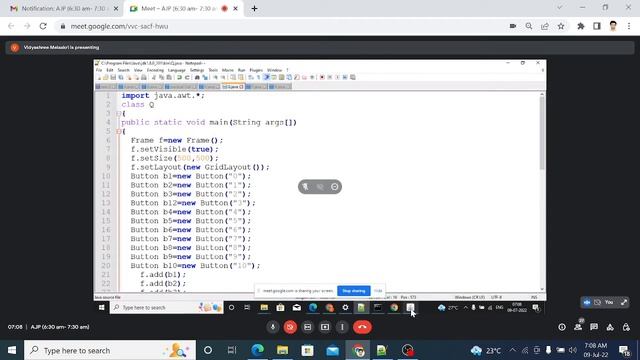Mute microphone in Meet call bar
This screenshot has height=360, width=640.
pyautogui.click(x=273, y=327)
